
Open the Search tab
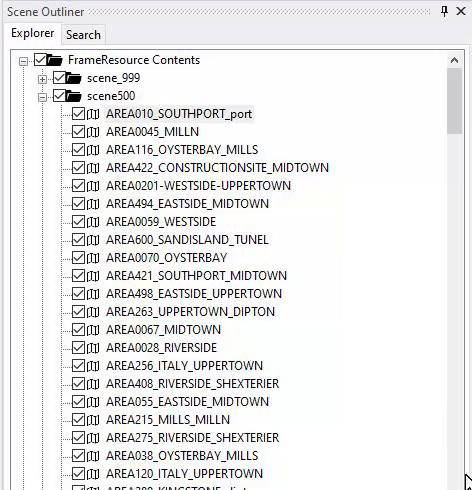[x=83, y=35]
